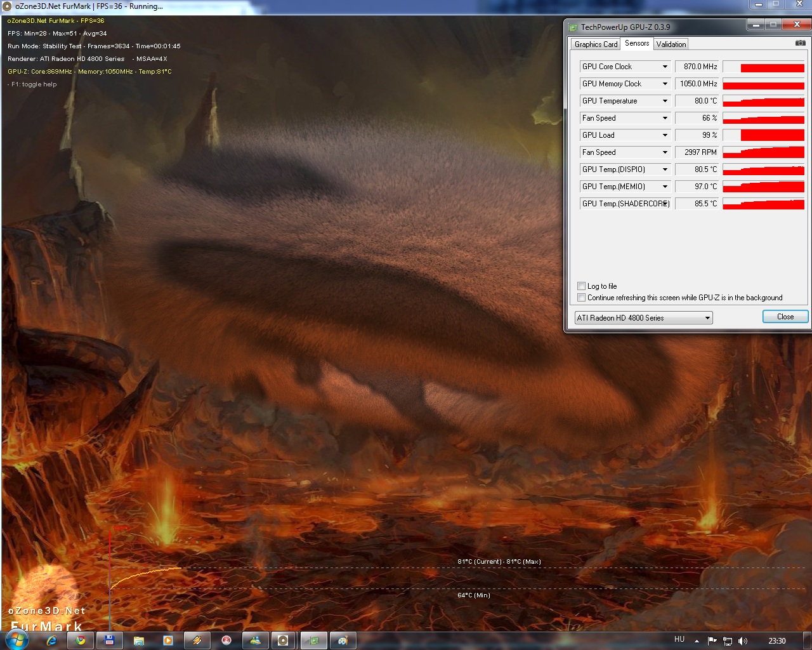
Task: Click the red round taskbar icon
Action: (x=226, y=640)
